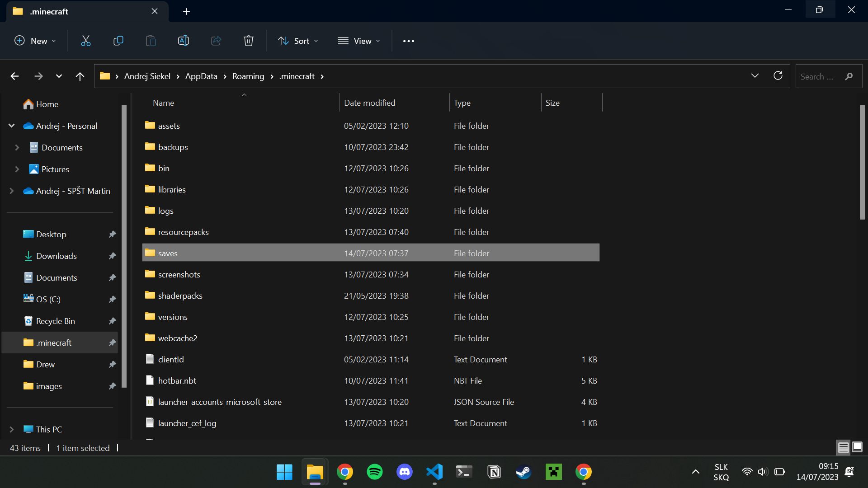
Task: Open Notion from the taskbar
Action: [494, 472]
